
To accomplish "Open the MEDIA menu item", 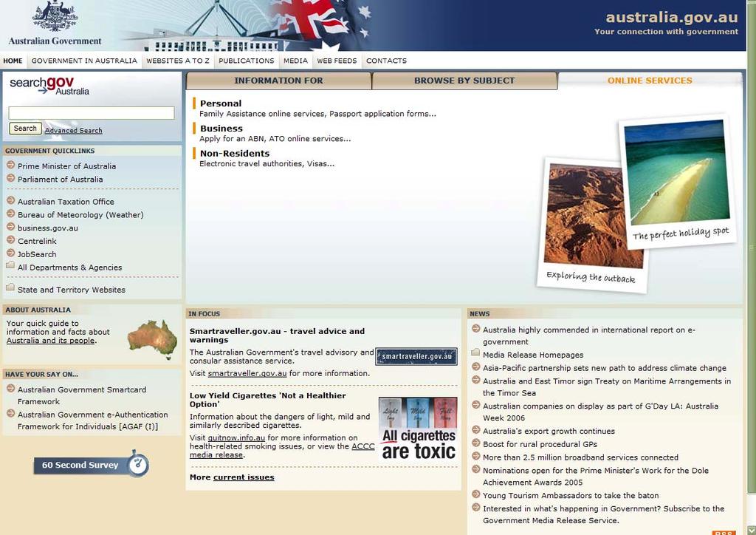I will click(x=295, y=61).
